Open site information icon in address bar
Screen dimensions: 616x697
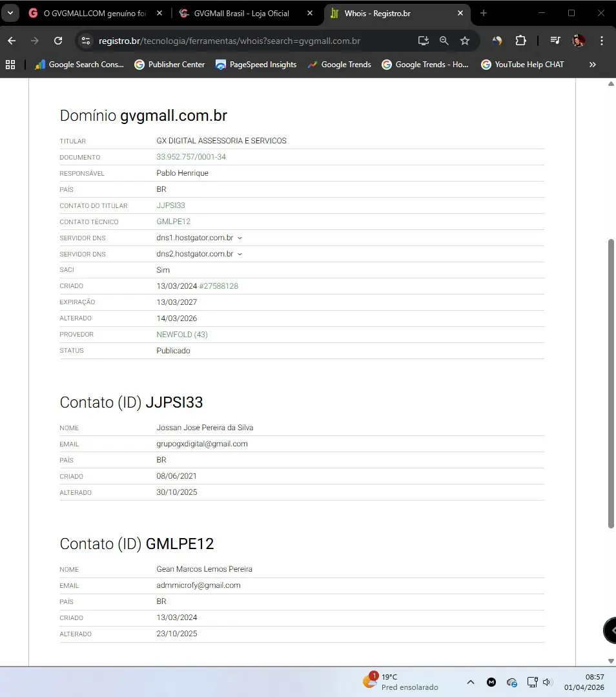pos(85,41)
